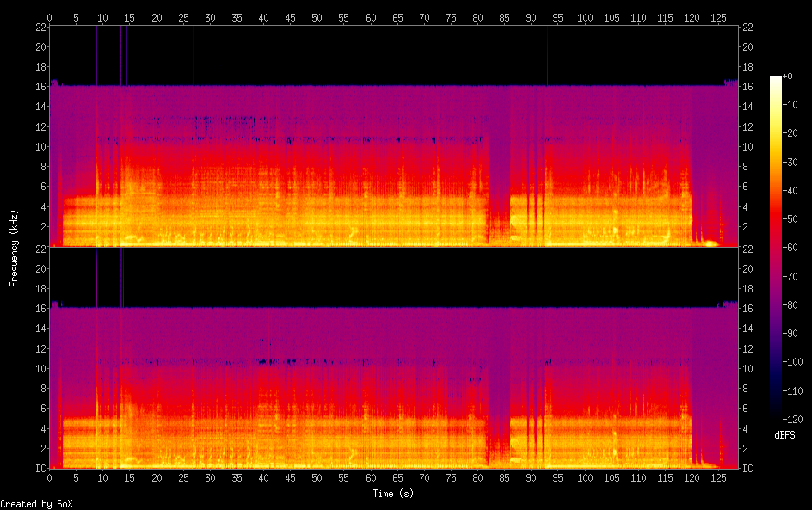Click the -60 mark on the dBFS scale
Viewport: 812px width, 510px height.
[x=796, y=248]
